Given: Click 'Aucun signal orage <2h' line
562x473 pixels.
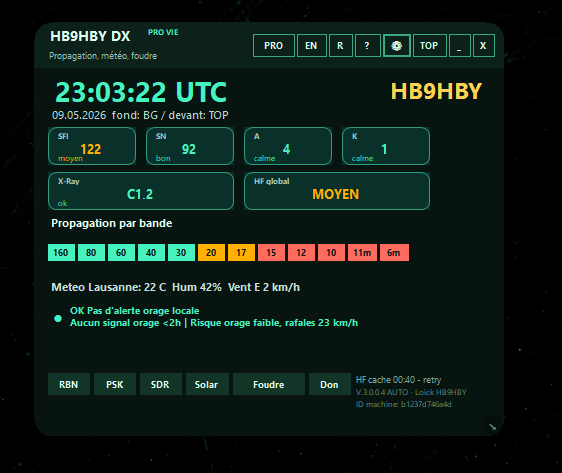Looking at the screenshot, I should click(x=214, y=323).
